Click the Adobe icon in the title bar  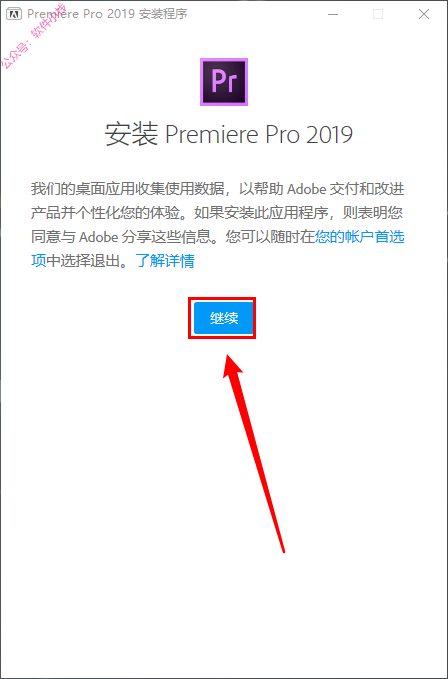pos(15,14)
